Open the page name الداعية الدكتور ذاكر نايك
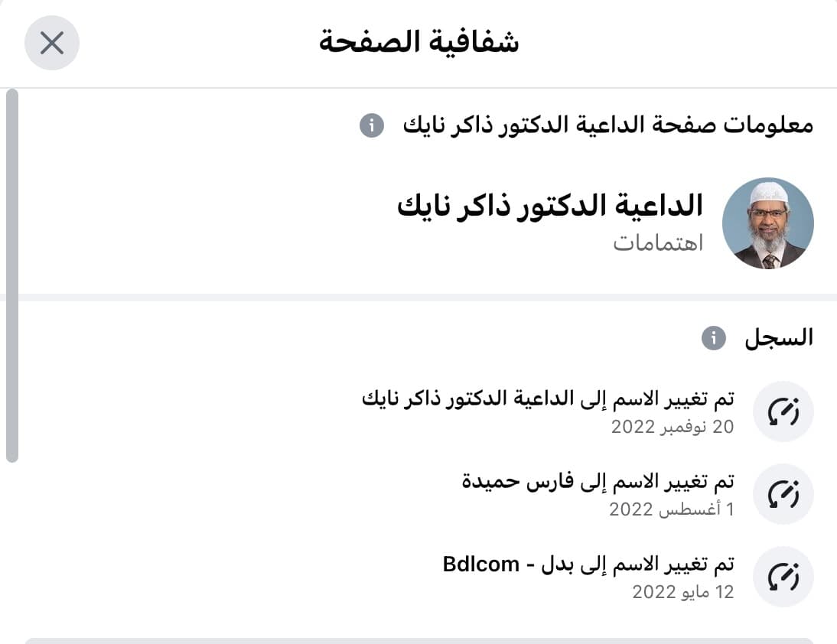 [549, 206]
